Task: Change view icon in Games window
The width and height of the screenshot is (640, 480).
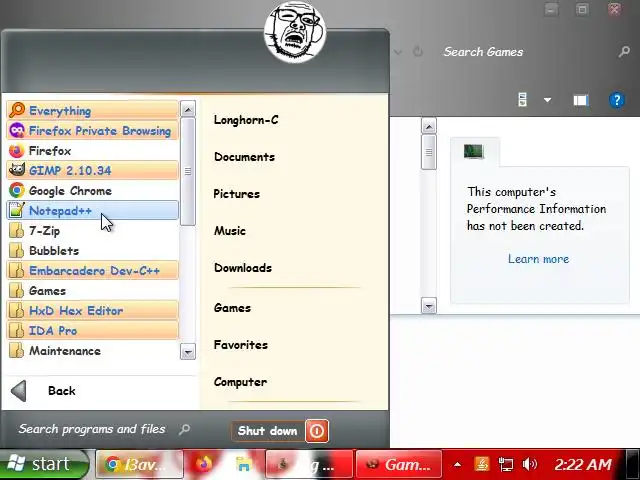Action: [x=522, y=100]
